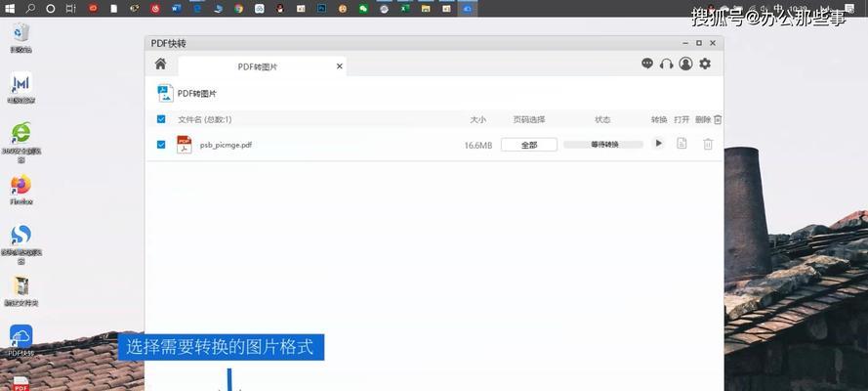Click the 16.6MB size value

point(478,145)
